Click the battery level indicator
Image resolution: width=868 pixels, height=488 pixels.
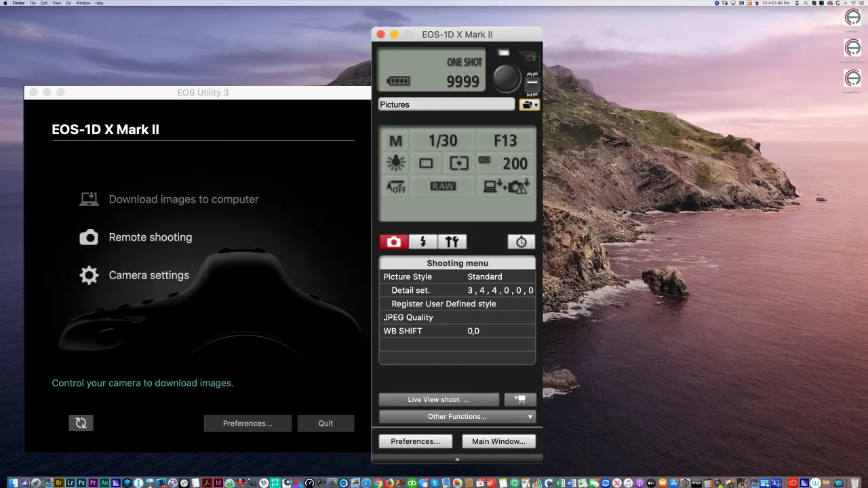coord(399,81)
